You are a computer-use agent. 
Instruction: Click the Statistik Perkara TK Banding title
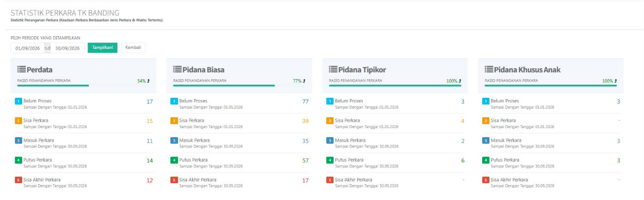pos(65,13)
